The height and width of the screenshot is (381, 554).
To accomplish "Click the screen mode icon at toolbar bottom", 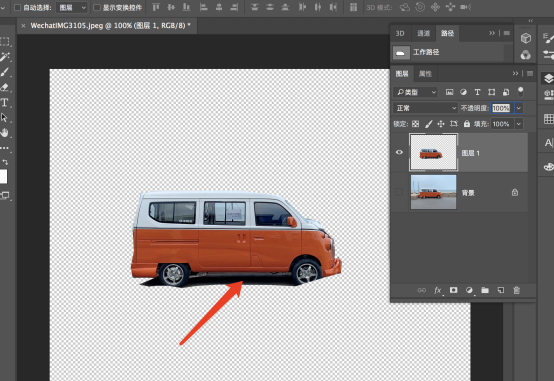I will tap(5, 195).
